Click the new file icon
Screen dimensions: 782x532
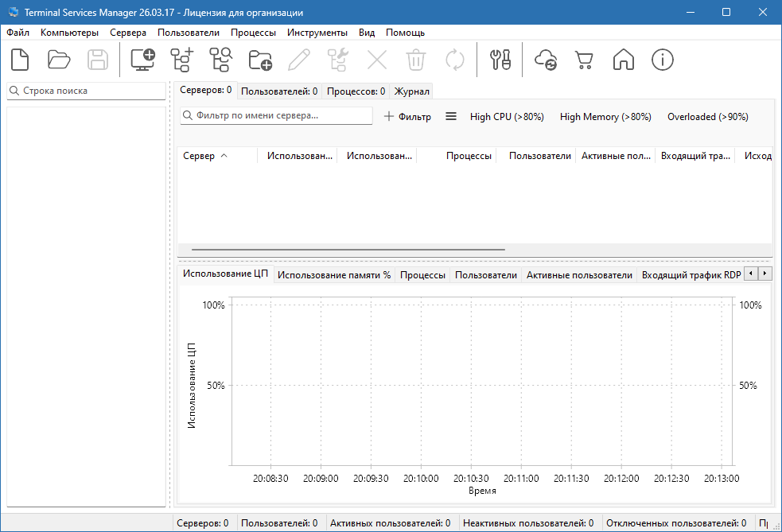tap(20, 60)
